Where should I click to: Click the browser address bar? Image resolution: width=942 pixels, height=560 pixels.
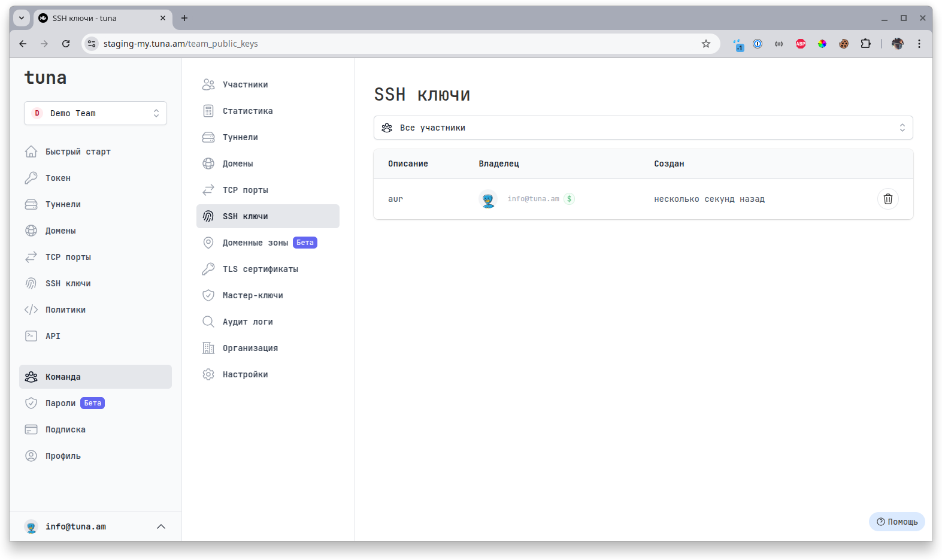[401, 44]
